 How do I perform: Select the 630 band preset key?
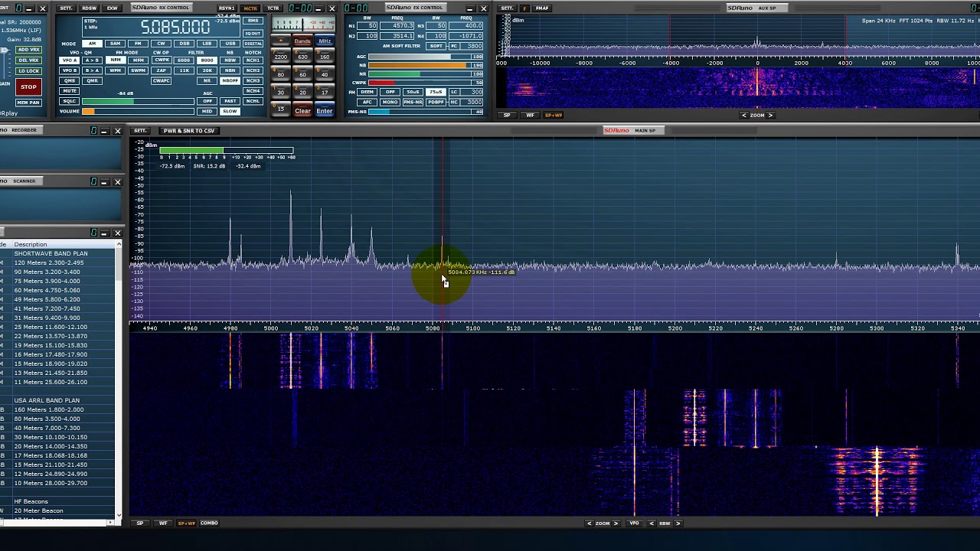(302, 56)
